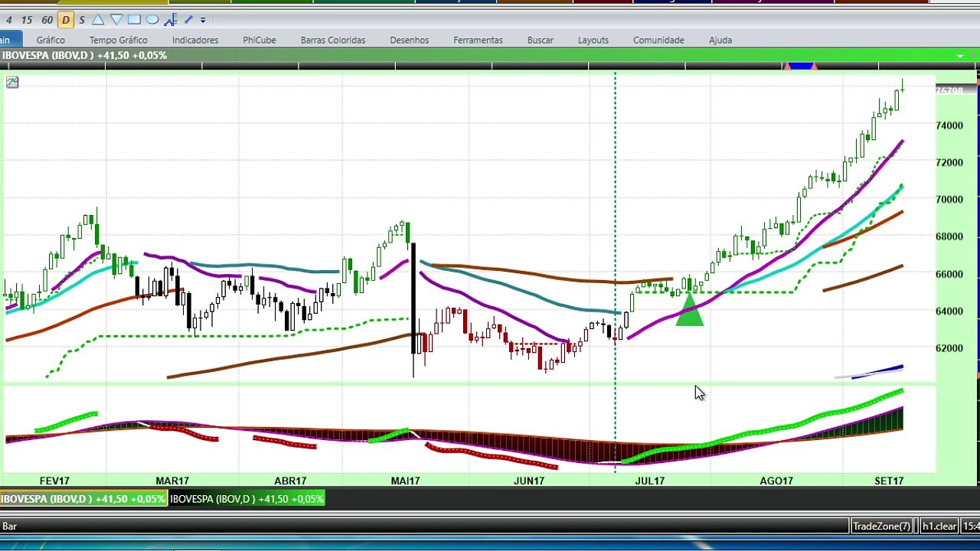Switch to the 60-minute timeframe
Image resolution: width=980 pixels, height=551 pixels.
[x=47, y=20]
